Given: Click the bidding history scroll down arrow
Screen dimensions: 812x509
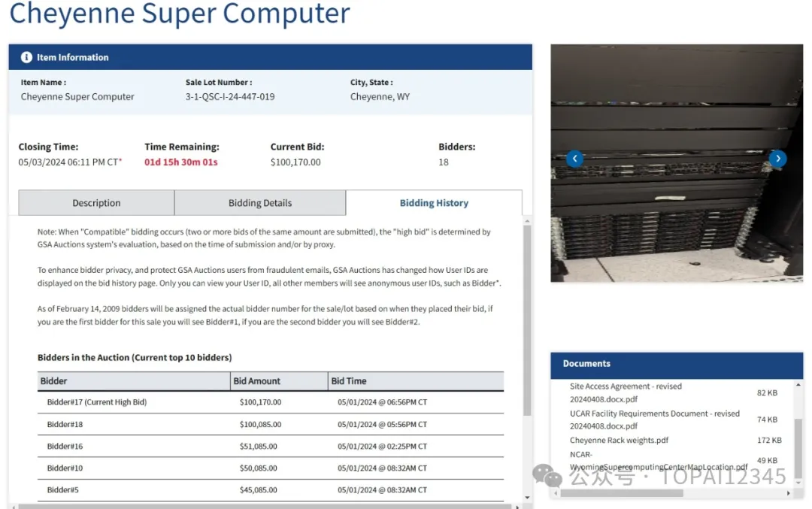Looking at the screenshot, I should pyautogui.click(x=527, y=498).
